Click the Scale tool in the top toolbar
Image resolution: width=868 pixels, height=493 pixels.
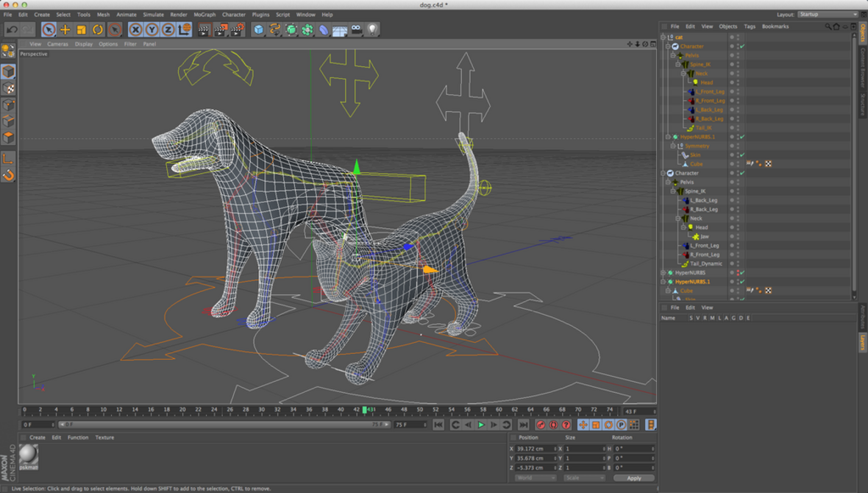(x=81, y=29)
